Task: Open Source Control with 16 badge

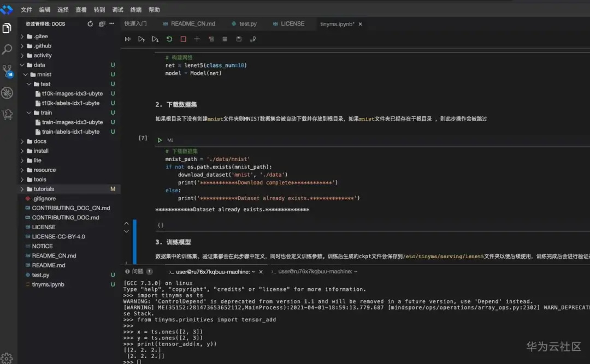Action: point(7,71)
